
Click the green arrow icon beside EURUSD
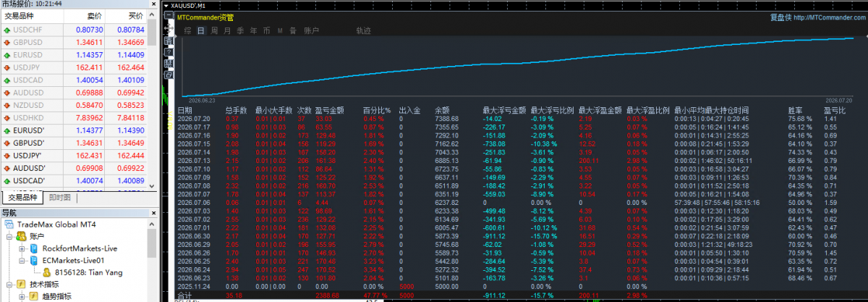pos(7,55)
